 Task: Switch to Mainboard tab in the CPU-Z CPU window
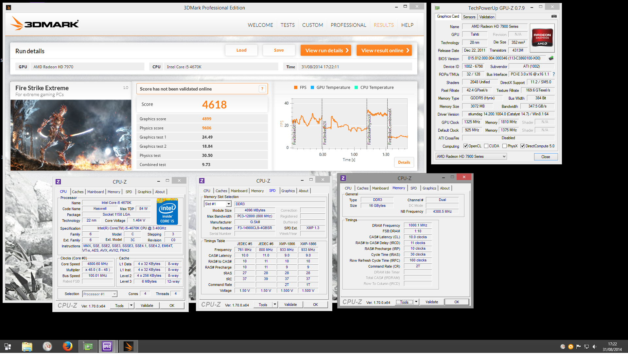[96, 192]
